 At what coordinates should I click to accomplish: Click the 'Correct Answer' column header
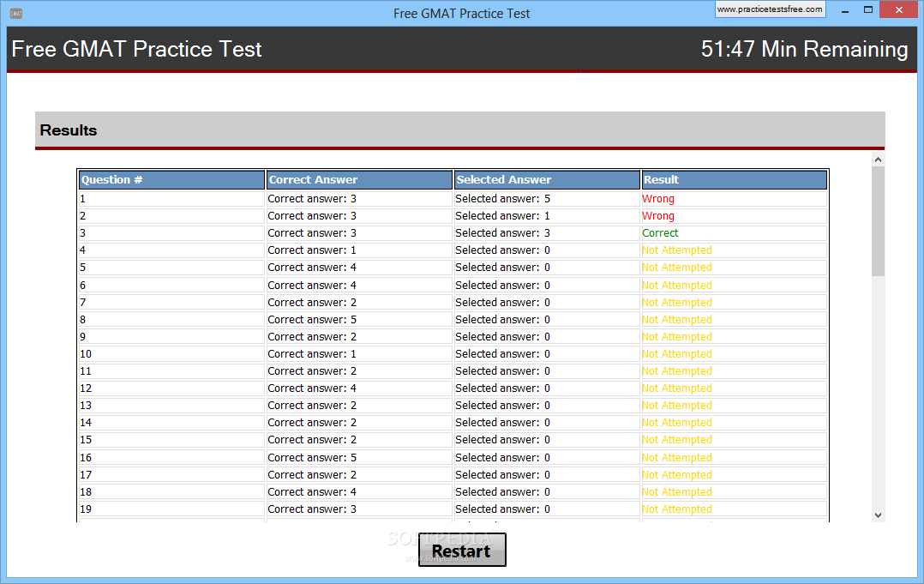click(359, 180)
